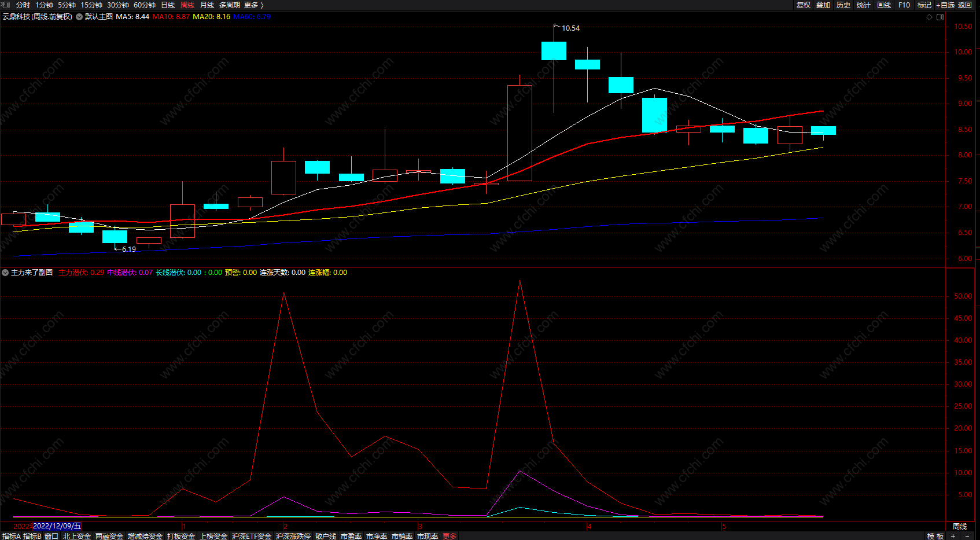Click the plus zoom-in icon at bottom-right
This screenshot has height=540, width=980.
pyautogui.click(x=953, y=537)
